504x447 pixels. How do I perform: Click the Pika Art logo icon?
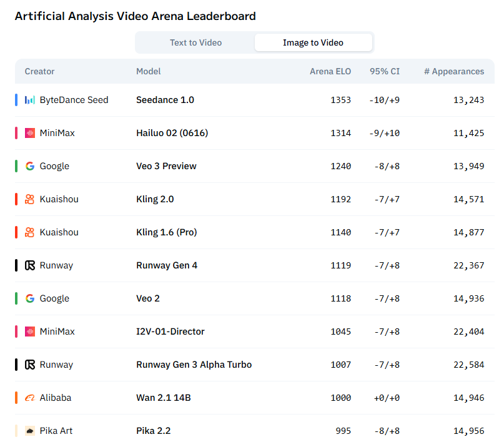(30, 431)
